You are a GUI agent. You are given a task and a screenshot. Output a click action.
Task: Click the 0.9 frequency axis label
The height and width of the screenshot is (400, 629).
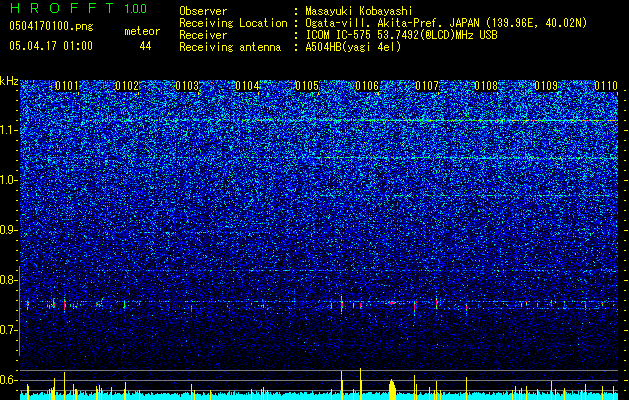pos(8,230)
